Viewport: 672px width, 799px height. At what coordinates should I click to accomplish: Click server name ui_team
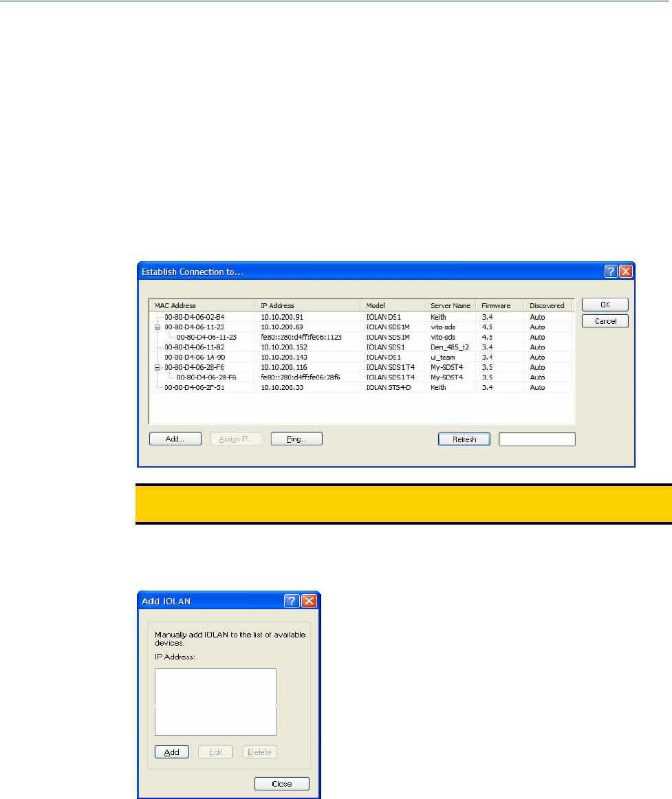point(442,357)
